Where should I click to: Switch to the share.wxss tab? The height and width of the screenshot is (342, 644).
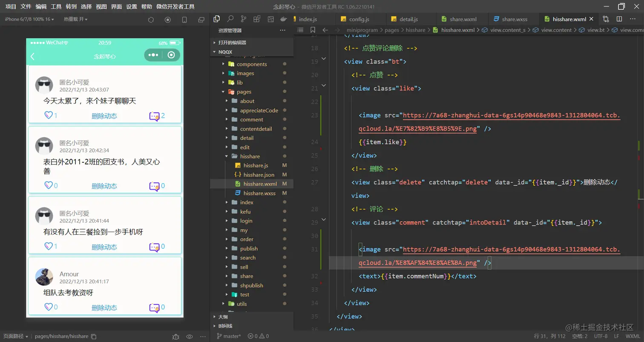click(515, 19)
